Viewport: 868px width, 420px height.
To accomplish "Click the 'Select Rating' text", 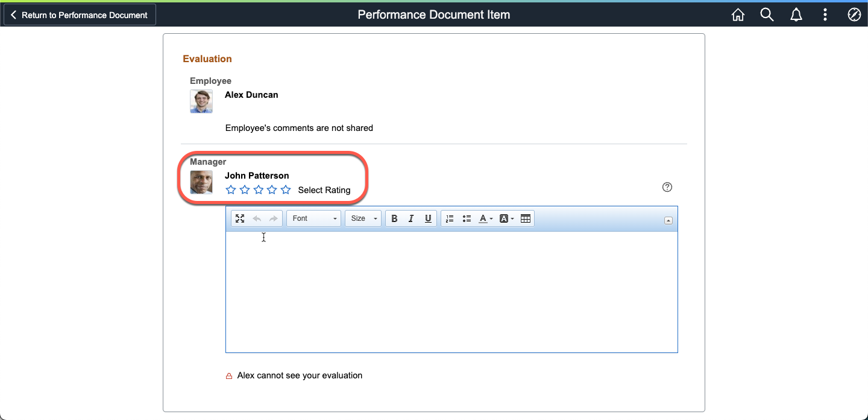I will click(324, 190).
